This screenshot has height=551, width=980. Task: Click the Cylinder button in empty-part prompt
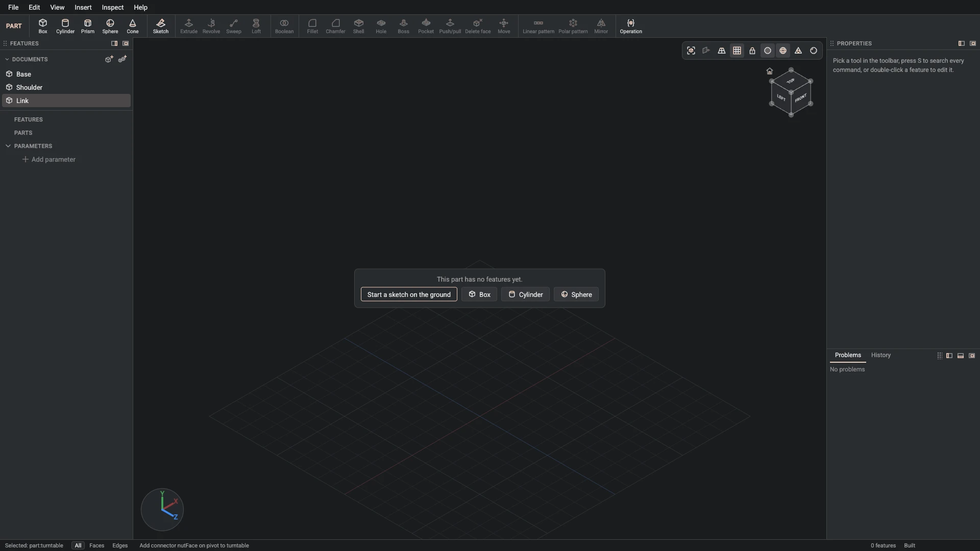[x=525, y=294]
